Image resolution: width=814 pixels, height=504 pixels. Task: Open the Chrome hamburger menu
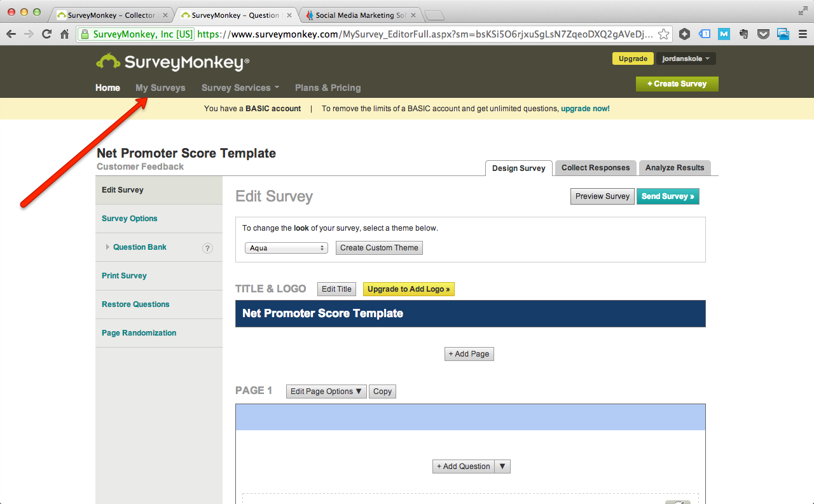pos(801,34)
